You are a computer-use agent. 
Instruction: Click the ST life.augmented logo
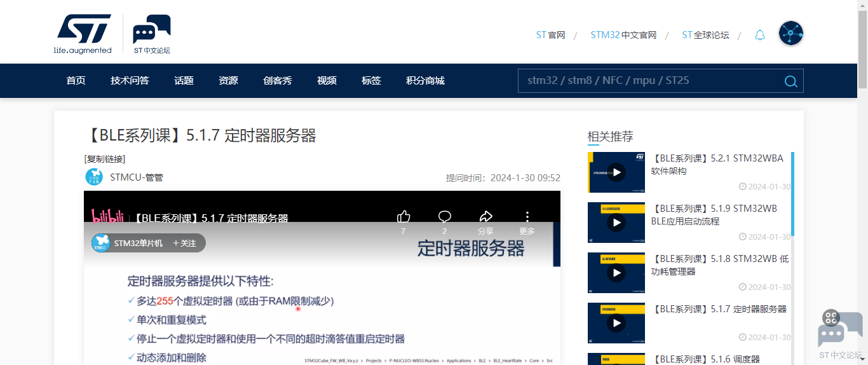(83, 34)
